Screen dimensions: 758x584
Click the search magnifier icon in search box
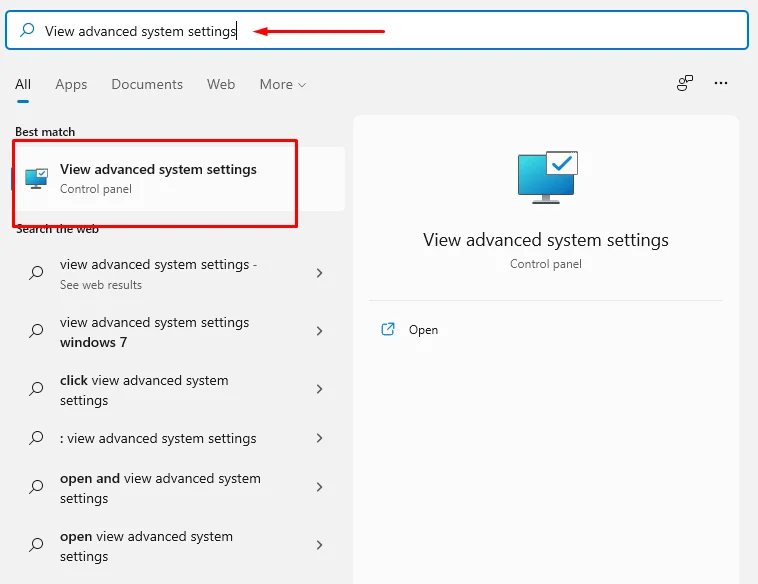coord(27,30)
